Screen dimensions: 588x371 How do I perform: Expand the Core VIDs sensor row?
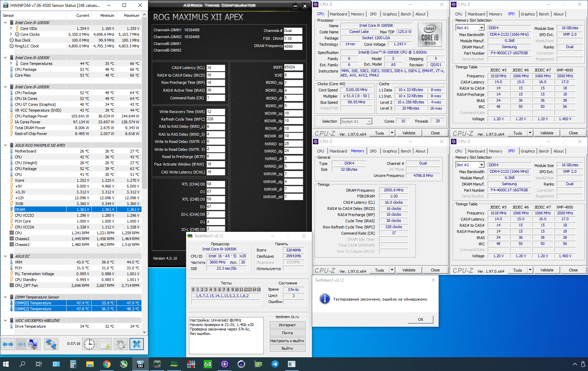11,29
